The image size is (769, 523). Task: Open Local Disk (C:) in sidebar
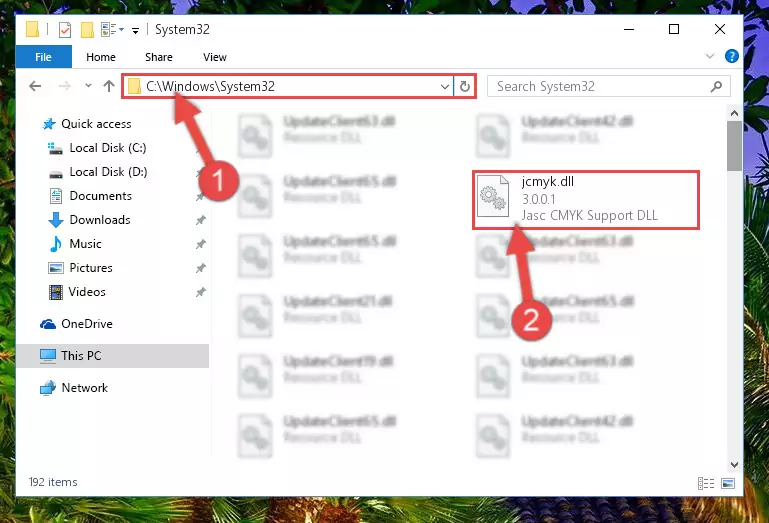107,148
